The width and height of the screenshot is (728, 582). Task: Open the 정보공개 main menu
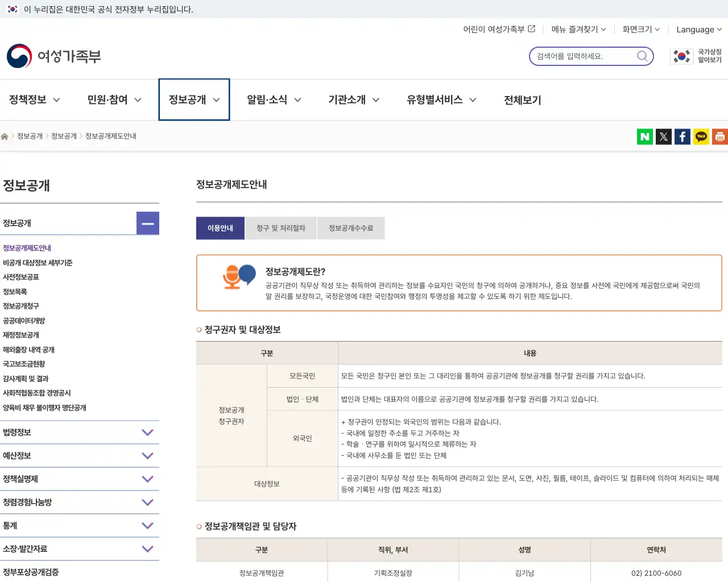point(194,99)
